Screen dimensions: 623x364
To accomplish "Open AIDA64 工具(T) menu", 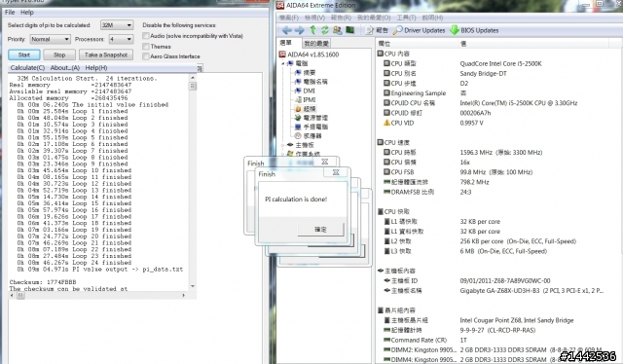I will (x=406, y=18).
